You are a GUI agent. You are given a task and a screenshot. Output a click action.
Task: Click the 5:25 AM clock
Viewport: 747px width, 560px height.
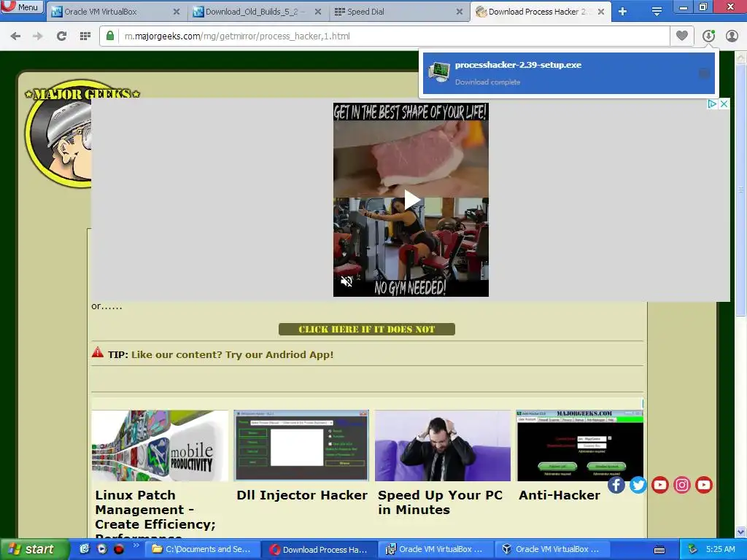pos(720,549)
